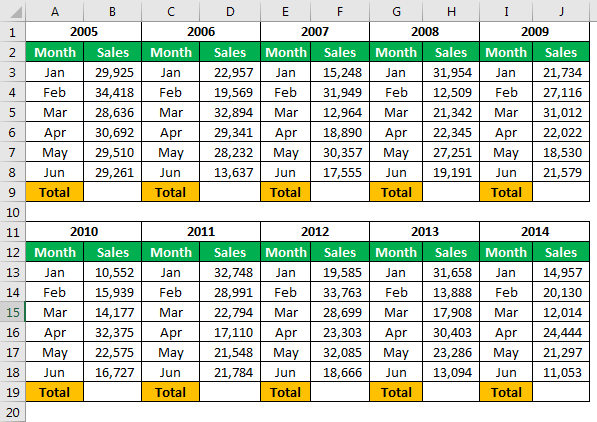Click the 2014 year heading cell

click(535, 232)
